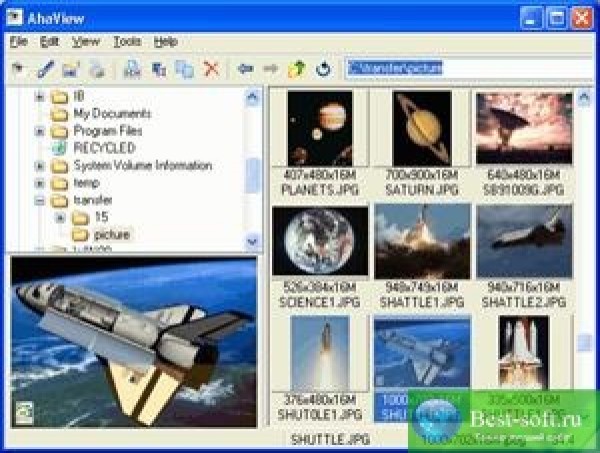This screenshot has width=600, height=453.
Task: Select the blue pen edit tool icon
Action: 45,69
